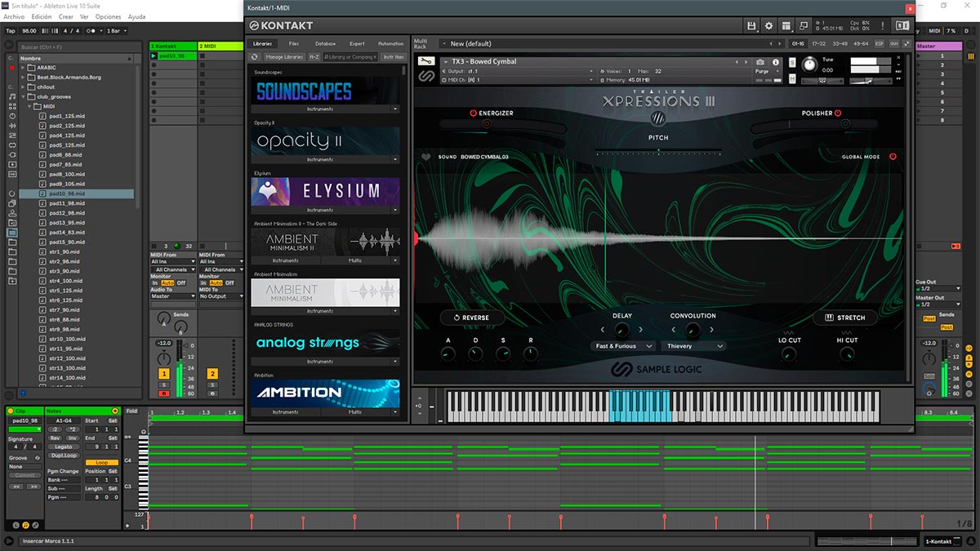Screen dimensions: 980x551
Task: Click the Pitch slider
Action: (x=658, y=151)
